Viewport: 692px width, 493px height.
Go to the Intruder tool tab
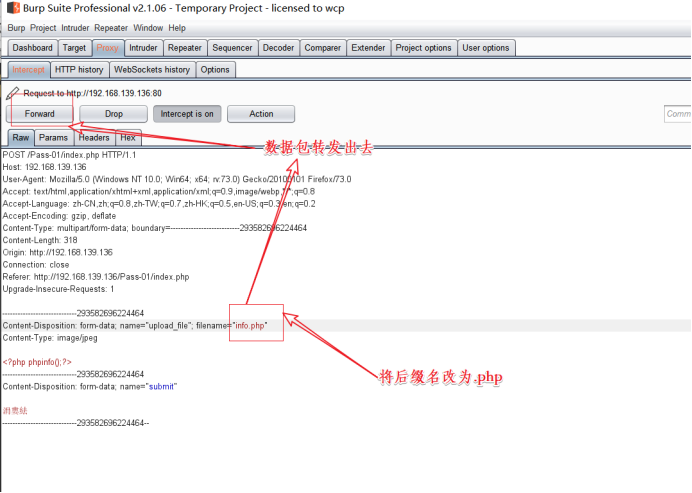(143, 48)
